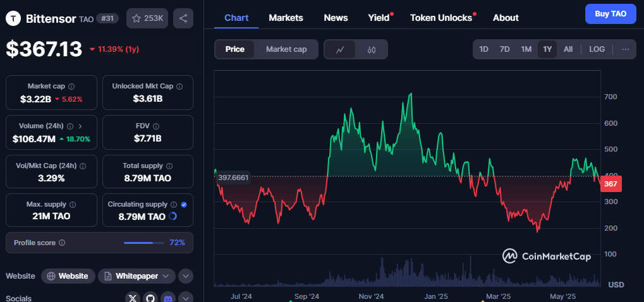The image size is (644, 302).
Task: Switch chart to candlestick view icon
Action: pos(371,50)
